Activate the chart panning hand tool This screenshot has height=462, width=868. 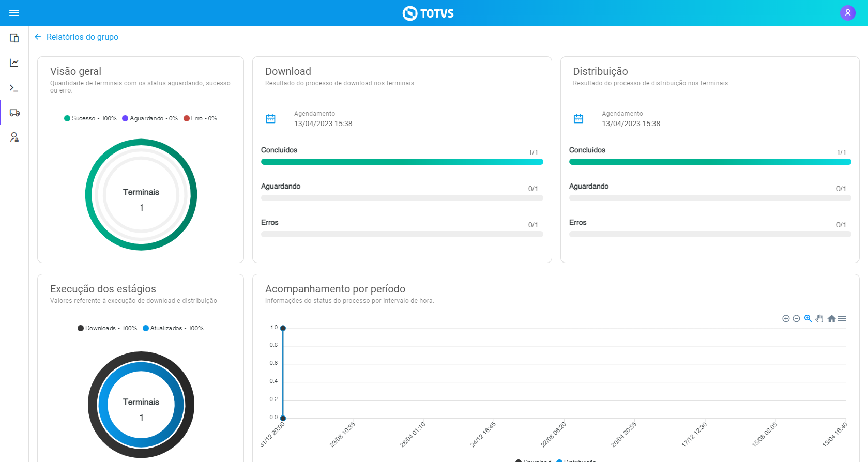pyautogui.click(x=819, y=319)
